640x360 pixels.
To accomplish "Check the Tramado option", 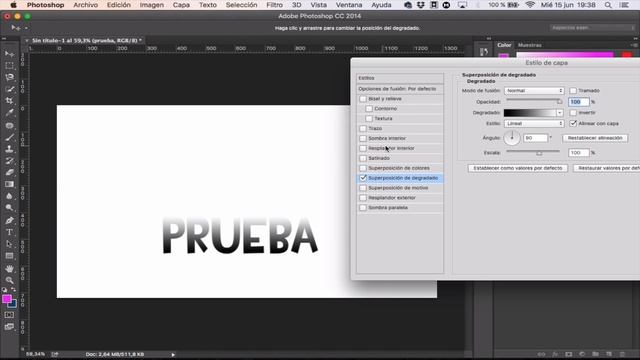I will pos(573,91).
